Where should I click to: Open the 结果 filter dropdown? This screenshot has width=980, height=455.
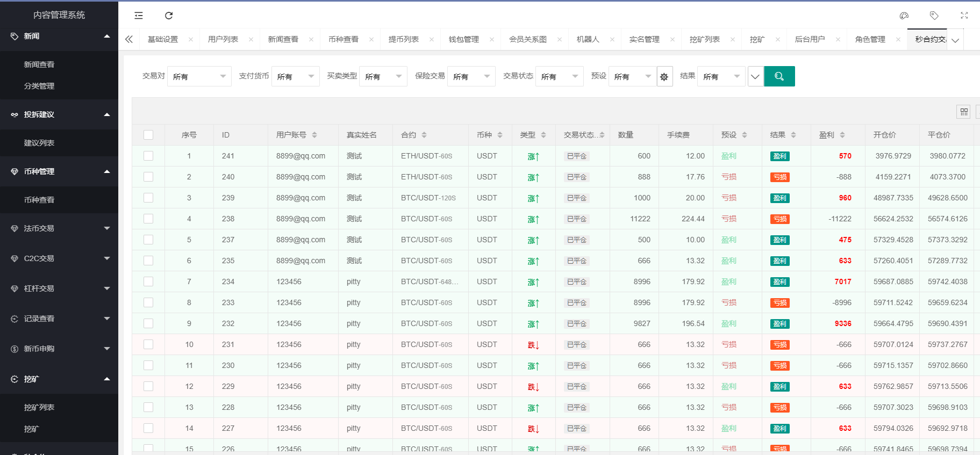click(721, 77)
